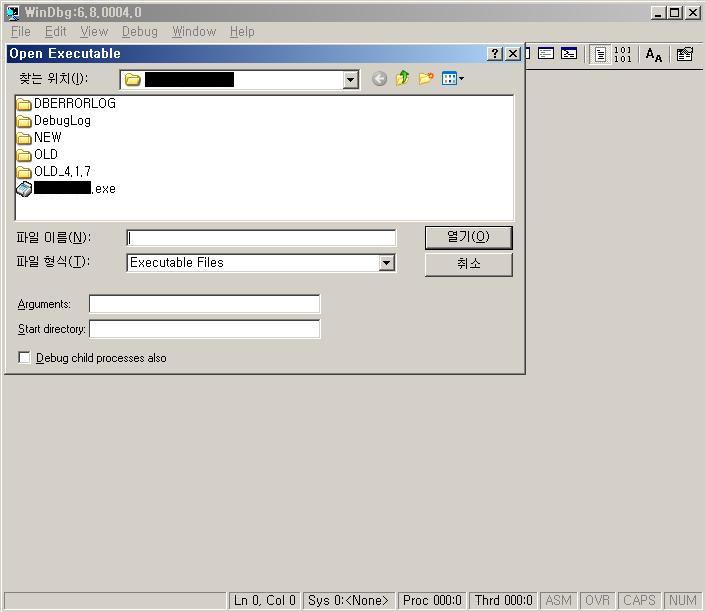The image size is (705, 612).
Task: Click the dialog help question mark button
Action: click(495, 54)
